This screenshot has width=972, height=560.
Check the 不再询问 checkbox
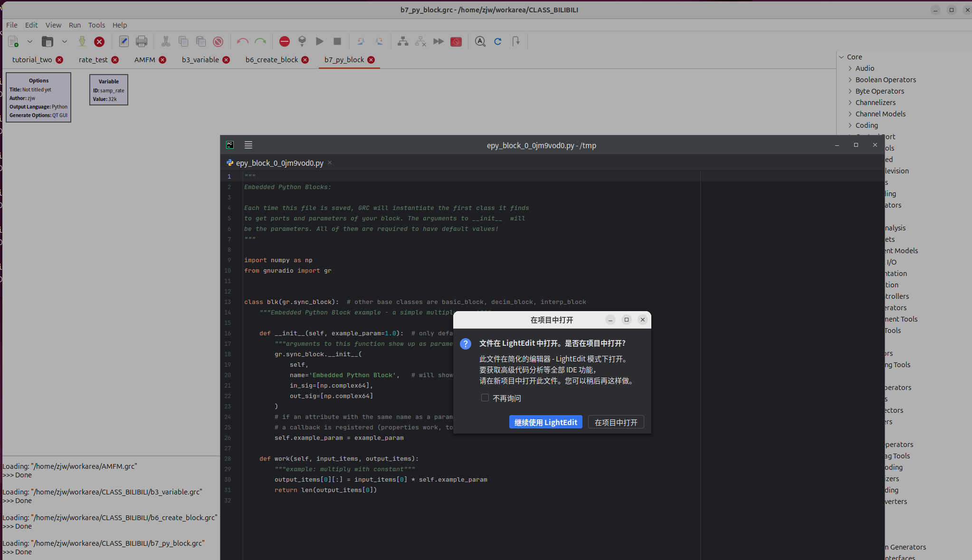click(485, 398)
